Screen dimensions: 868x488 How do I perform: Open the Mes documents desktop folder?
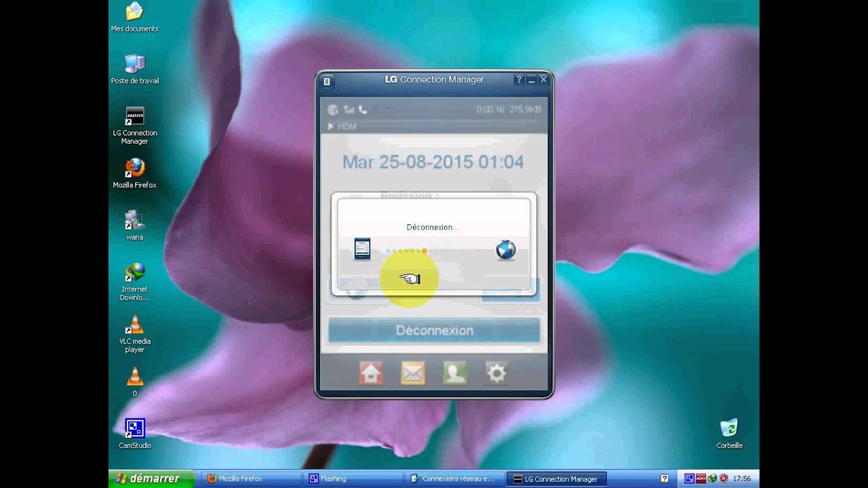tap(134, 17)
